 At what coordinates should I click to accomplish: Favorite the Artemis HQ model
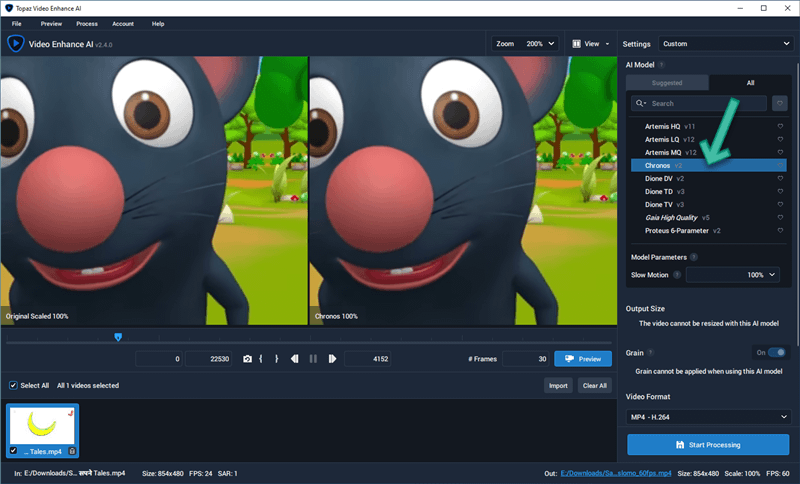point(780,126)
